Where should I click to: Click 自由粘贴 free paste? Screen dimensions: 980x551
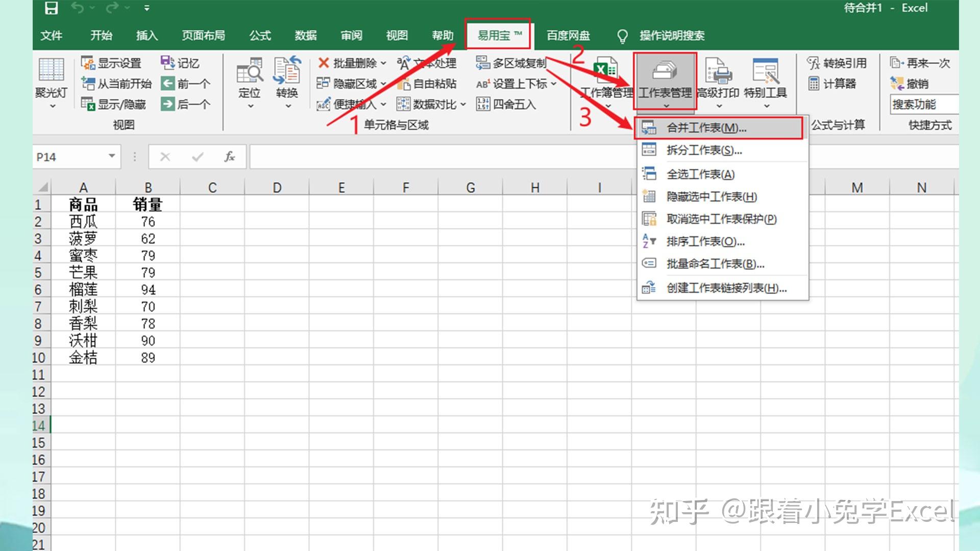(427, 84)
